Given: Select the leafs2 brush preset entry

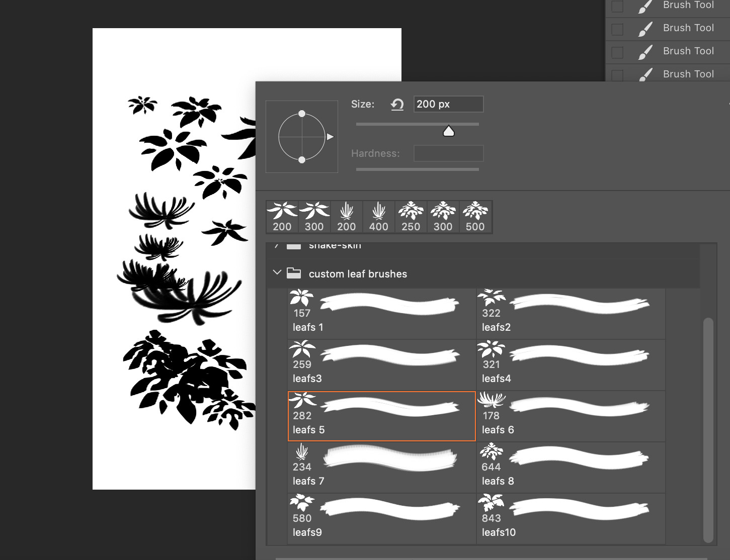Looking at the screenshot, I should (570, 313).
